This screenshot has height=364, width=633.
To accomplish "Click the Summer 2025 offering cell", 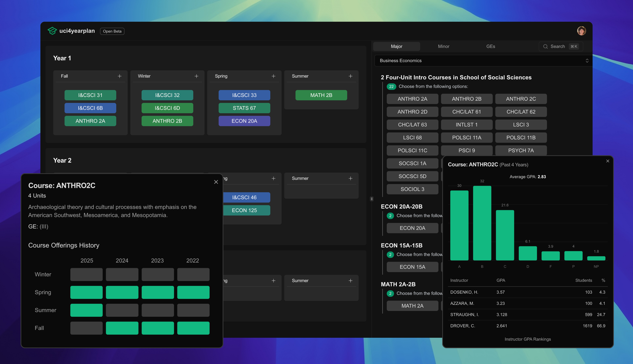I will coord(86,310).
